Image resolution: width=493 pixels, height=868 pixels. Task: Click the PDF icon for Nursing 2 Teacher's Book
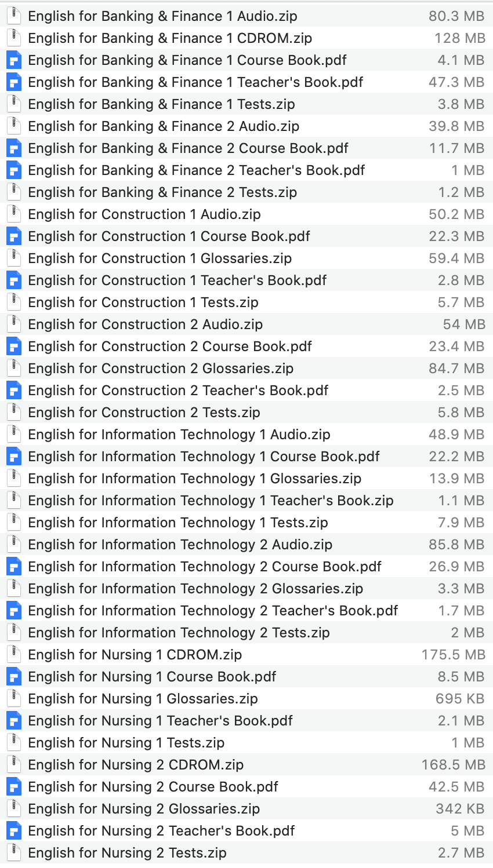[14, 830]
